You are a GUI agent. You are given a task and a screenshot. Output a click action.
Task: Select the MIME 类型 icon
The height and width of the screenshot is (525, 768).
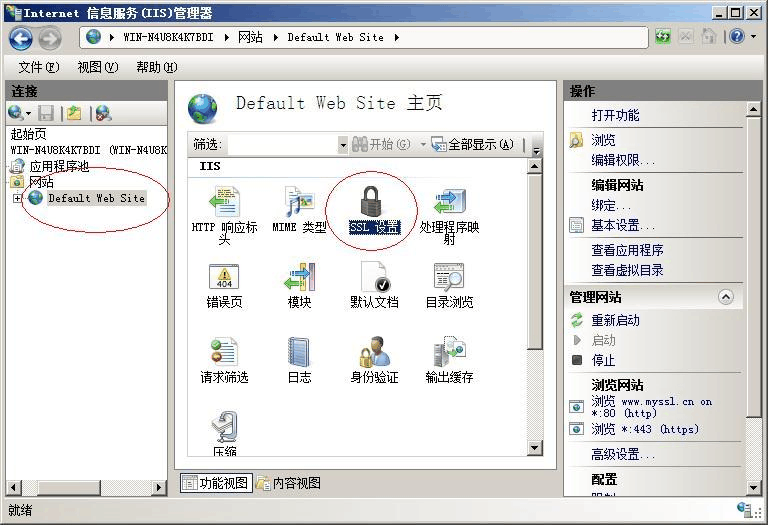(x=299, y=201)
